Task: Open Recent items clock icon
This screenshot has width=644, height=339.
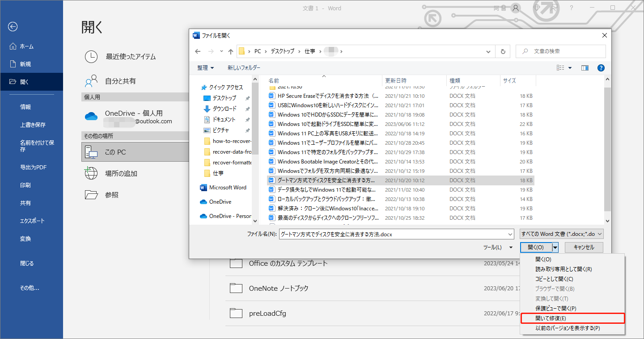Action: click(91, 57)
